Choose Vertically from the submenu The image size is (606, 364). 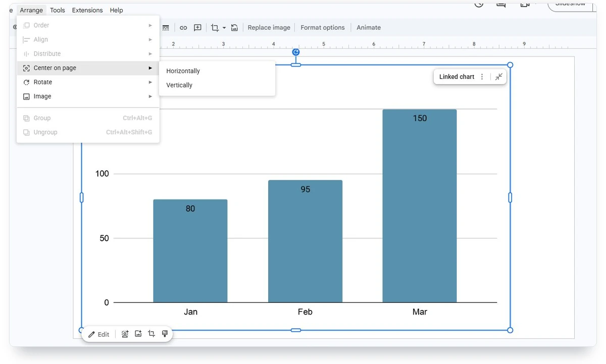[217, 85]
